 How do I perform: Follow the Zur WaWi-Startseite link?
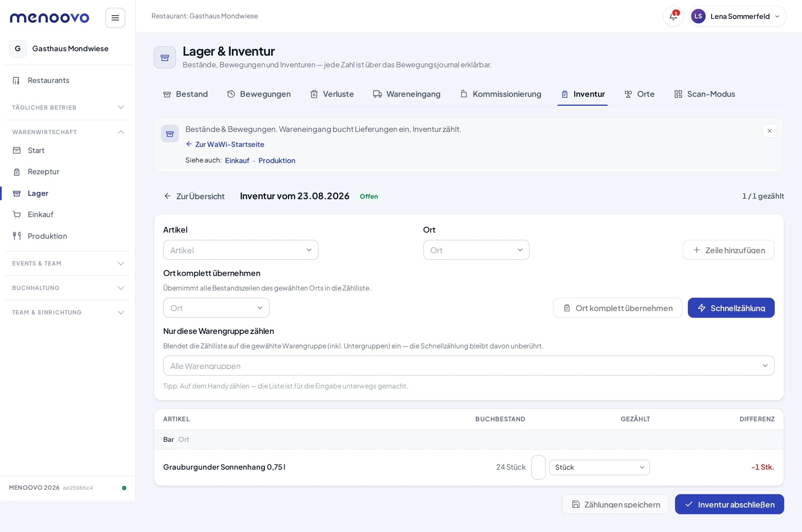click(225, 144)
